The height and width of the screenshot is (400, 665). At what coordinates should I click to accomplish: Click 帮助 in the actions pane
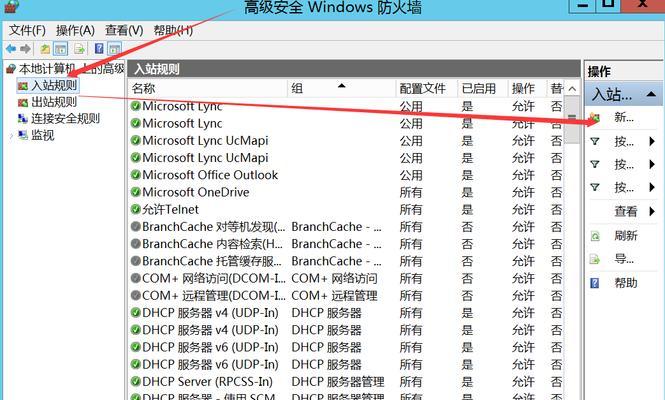pos(626,283)
